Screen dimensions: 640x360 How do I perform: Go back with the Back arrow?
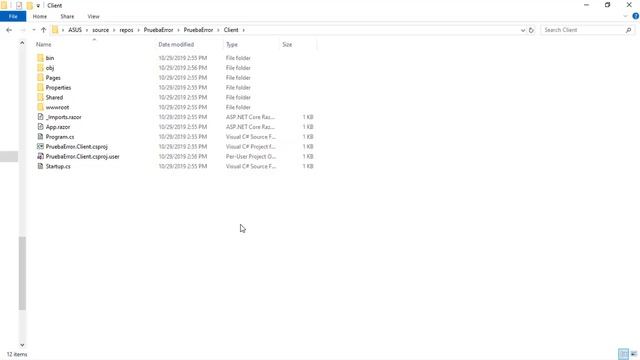(9, 30)
